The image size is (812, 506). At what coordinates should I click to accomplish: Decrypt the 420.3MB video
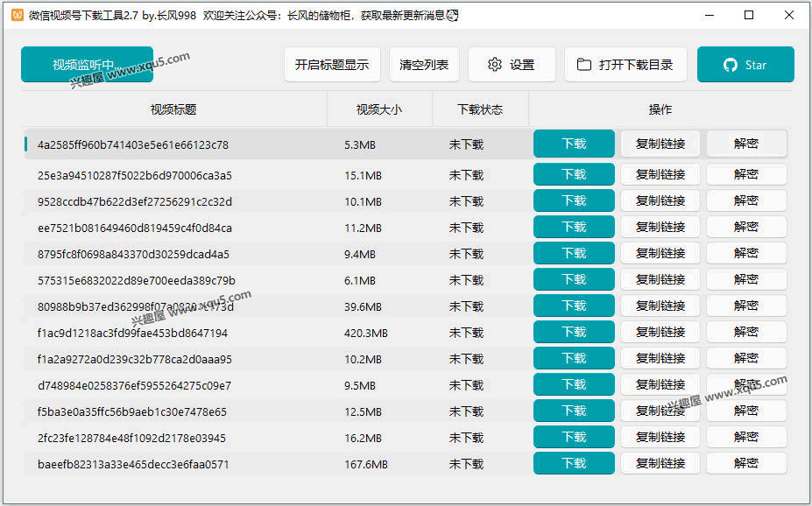tap(746, 332)
